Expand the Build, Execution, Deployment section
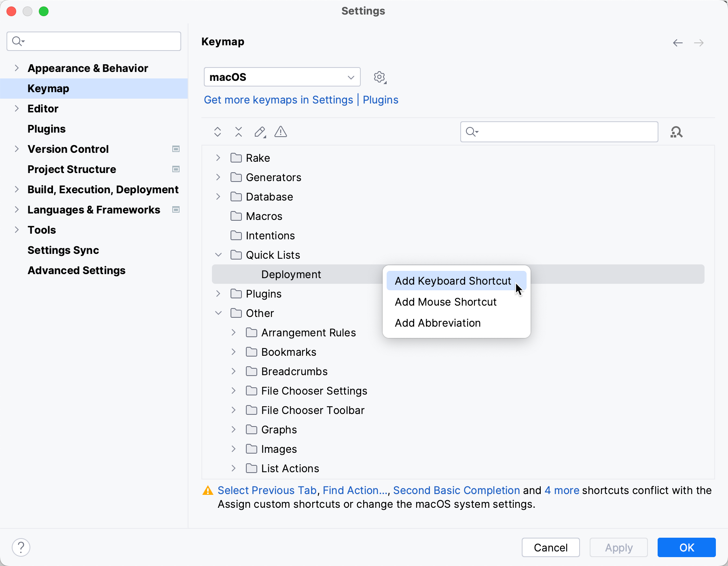 pos(16,189)
